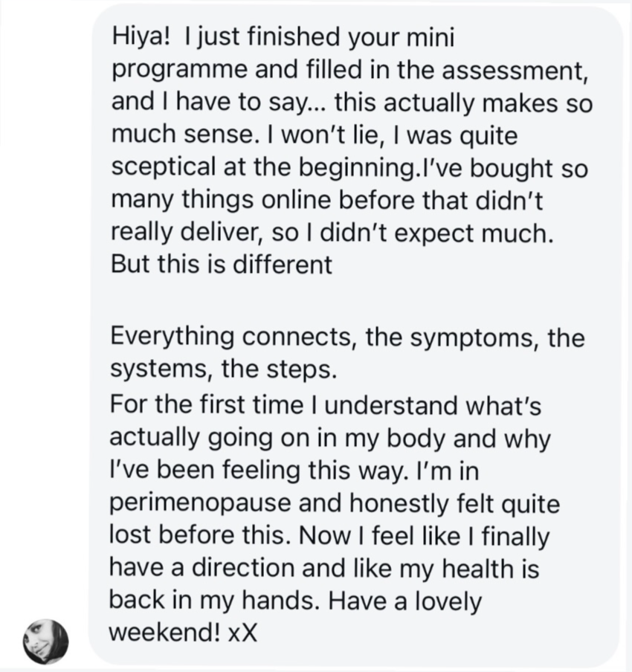The width and height of the screenshot is (632, 672).
Task: Click the greeting word 'Hiya!'
Action: click(141, 36)
